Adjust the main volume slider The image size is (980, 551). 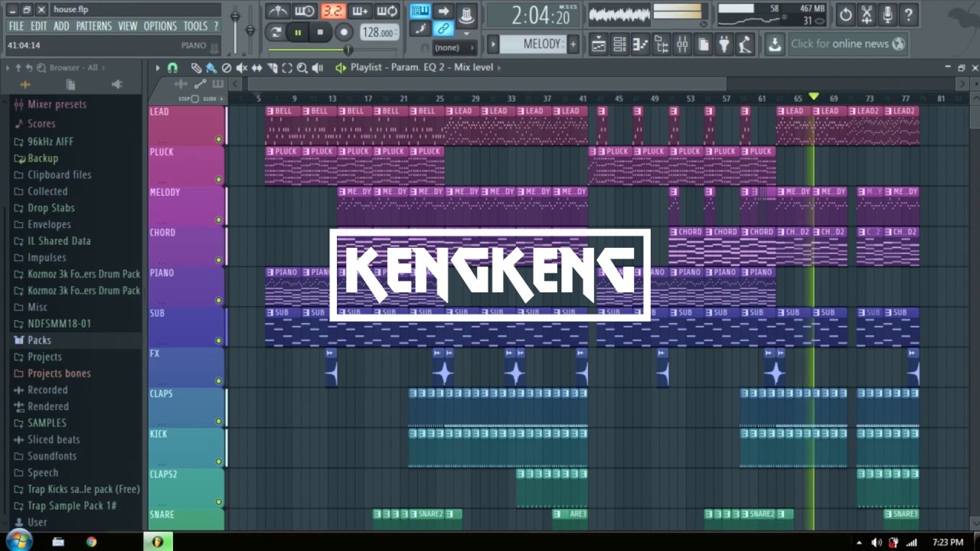(x=235, y=17)
